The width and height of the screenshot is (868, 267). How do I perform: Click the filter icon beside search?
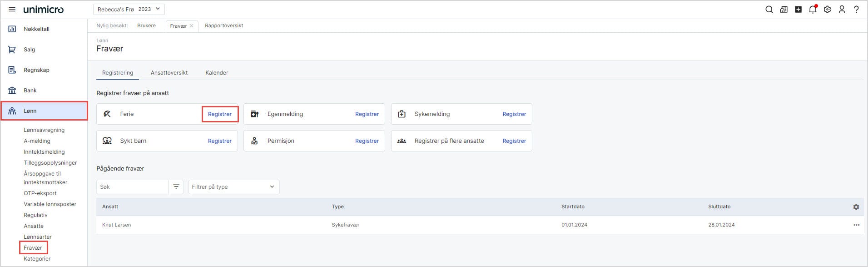[176, 187]
